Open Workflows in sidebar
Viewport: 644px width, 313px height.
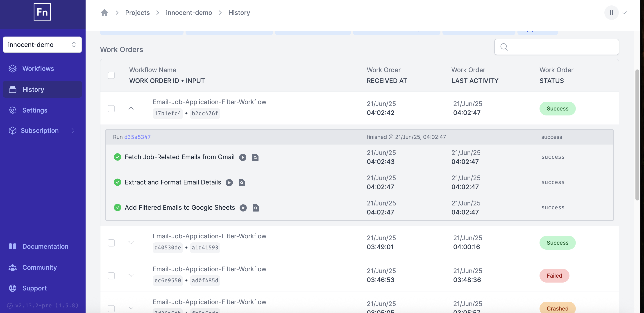coord(42,68)
